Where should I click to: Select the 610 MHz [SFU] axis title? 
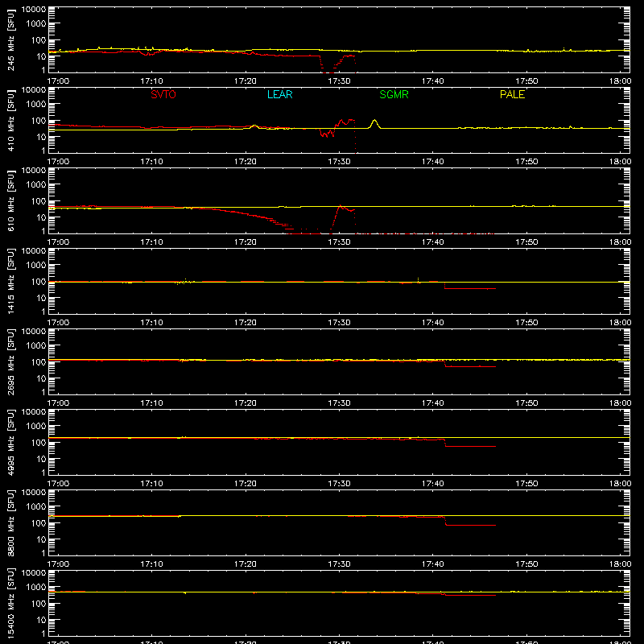pos(11,200)
